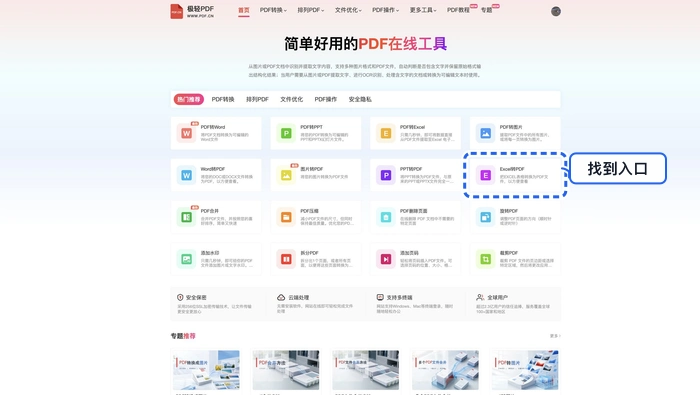Open the yellow 图片转PDF icon
Image resolution: width=700 pixels, height=395 pixels.
(x=286, y=175)
